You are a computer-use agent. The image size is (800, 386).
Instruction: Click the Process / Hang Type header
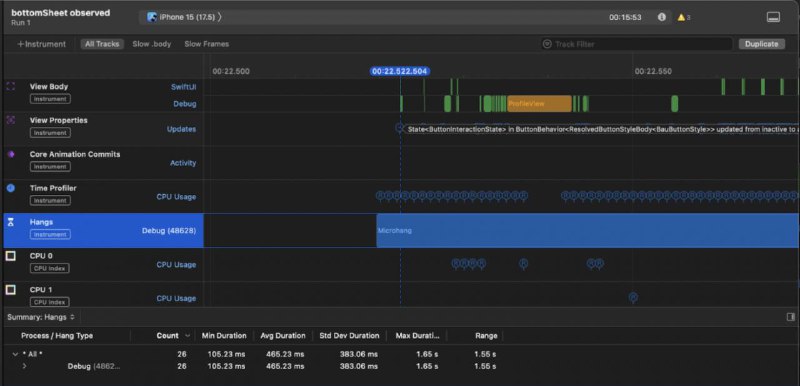coord(57,336)
